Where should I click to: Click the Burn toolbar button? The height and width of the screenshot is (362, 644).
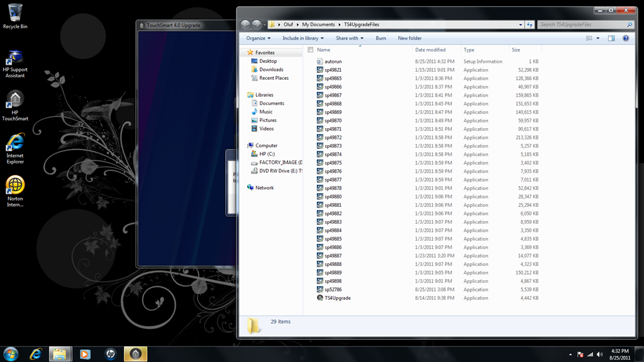tap(380, 38)
